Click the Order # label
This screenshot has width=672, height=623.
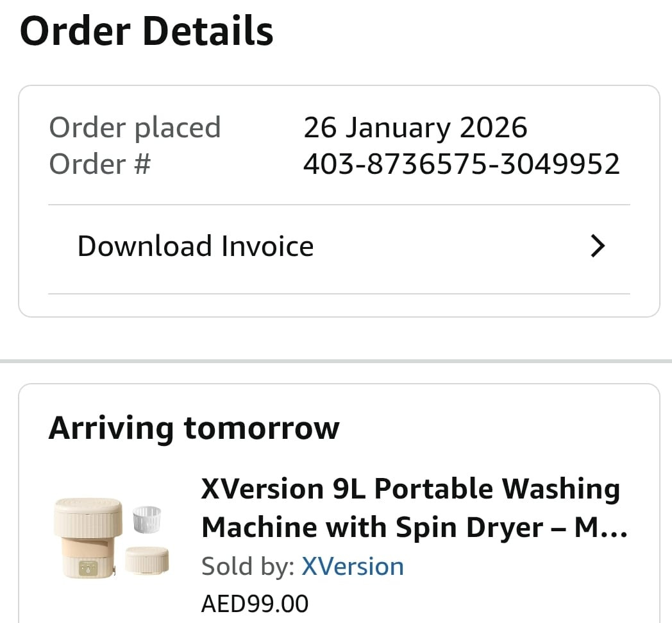click(x=100, y=164)
